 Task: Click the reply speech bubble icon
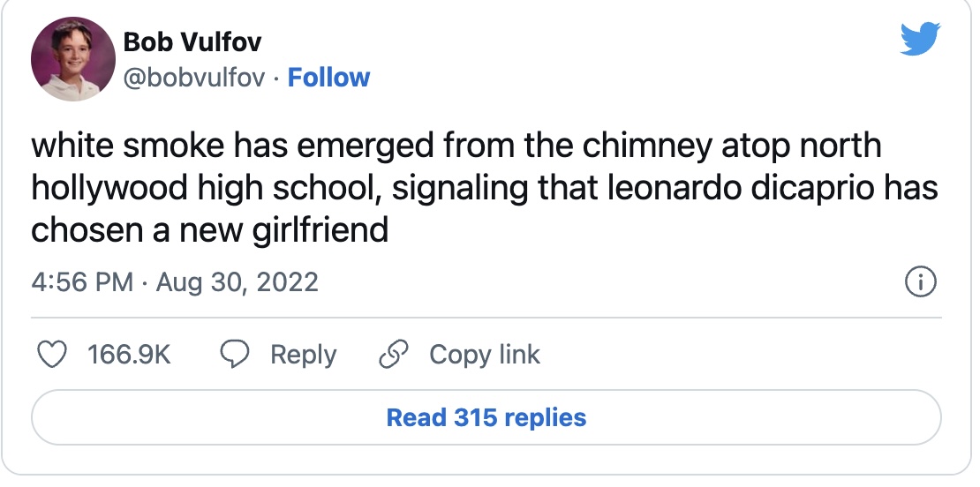pyautogui.click(x=234, y=355)
